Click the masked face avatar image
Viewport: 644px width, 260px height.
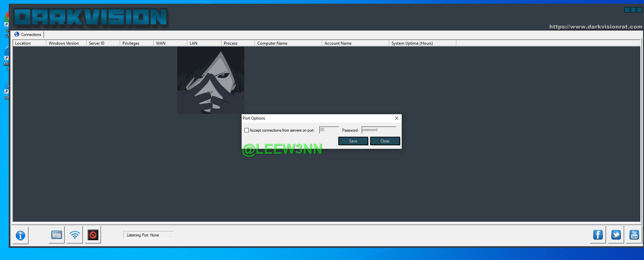pos(210,80)
